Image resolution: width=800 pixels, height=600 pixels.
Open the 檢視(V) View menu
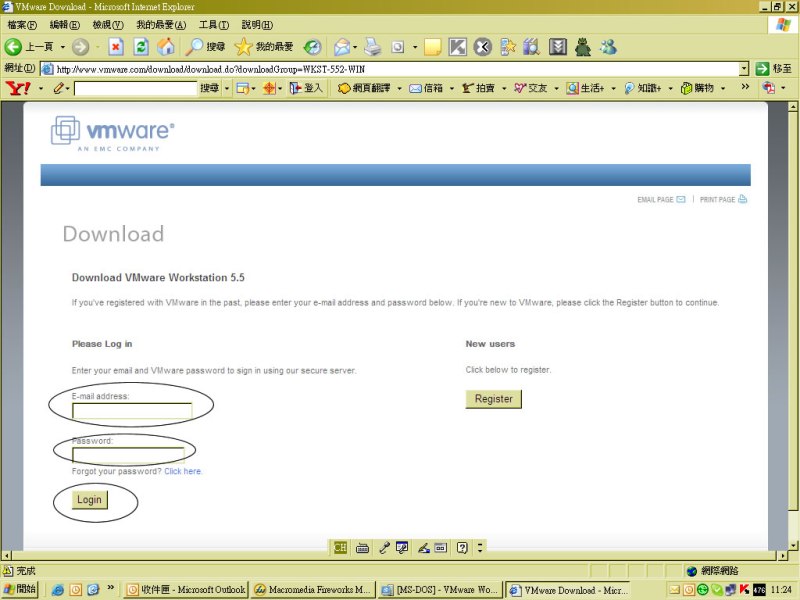tap(108, 24)
